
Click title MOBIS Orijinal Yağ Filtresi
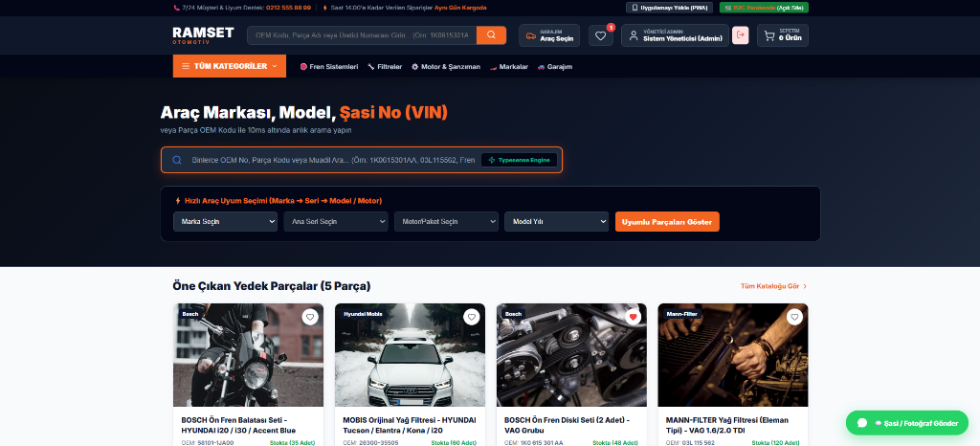coord(410,425)
